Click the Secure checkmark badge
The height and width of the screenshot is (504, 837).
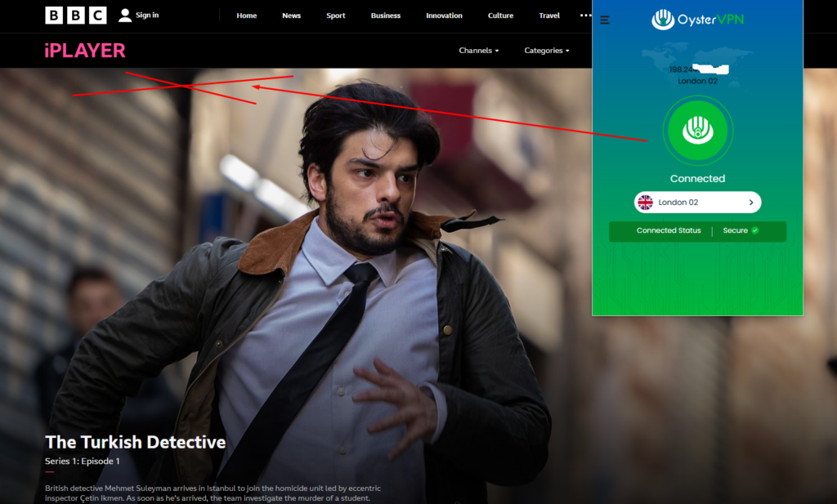[754, 231]
